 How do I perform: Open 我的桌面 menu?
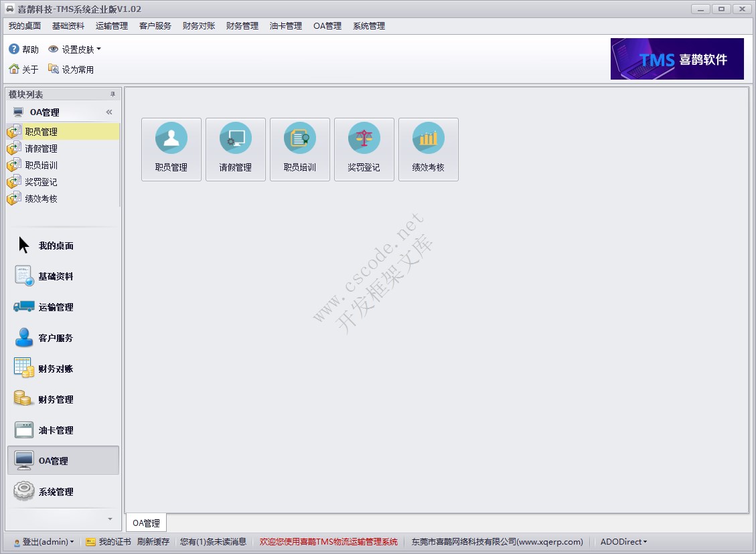point(25,26)
